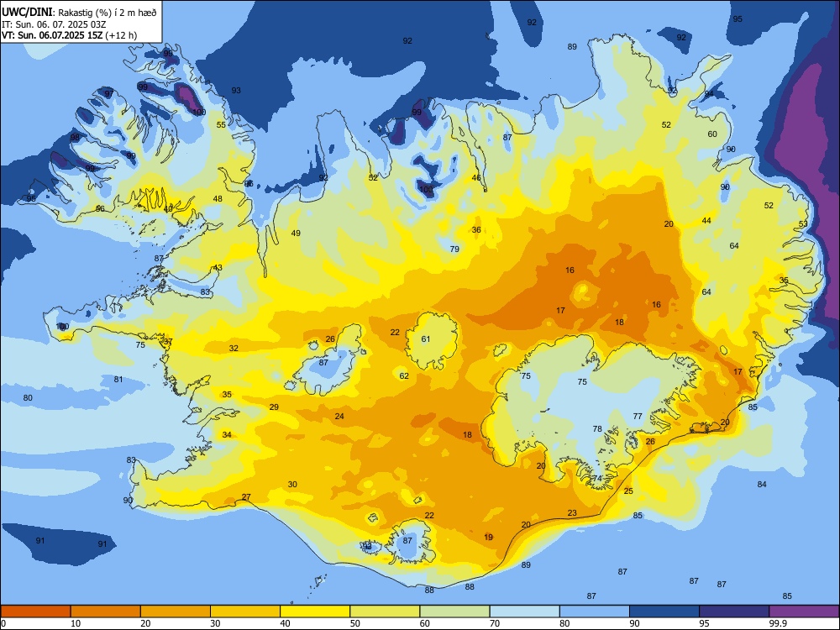The width and height of the screenshot is (840, 630).
Task: Click the 'UWC/DINI: Rakastig (%) í 2 m hæð' title
Action: (x=79, y=13)
